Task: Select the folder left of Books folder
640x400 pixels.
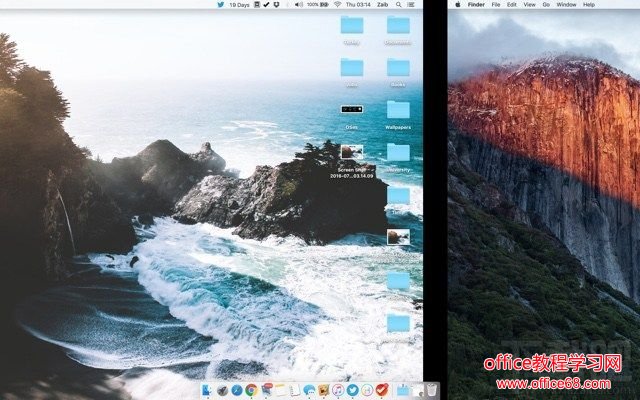Action: (x=352, y=67)
